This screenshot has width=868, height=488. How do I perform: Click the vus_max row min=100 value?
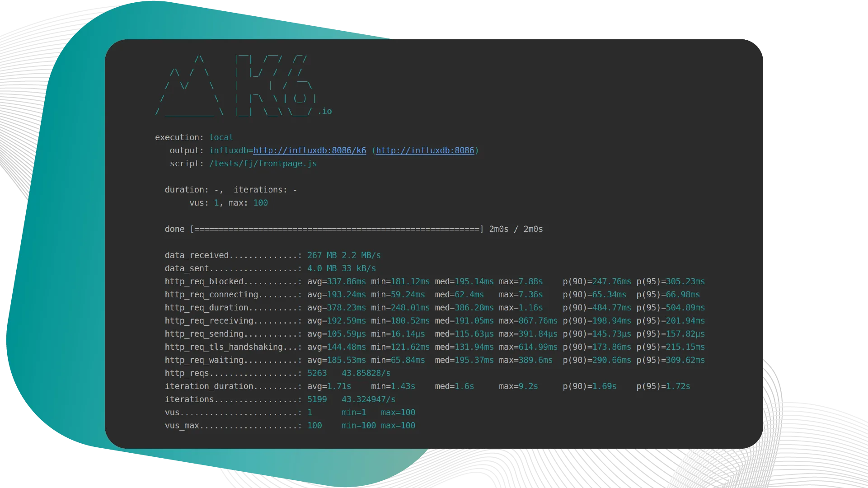pos(359,426)
